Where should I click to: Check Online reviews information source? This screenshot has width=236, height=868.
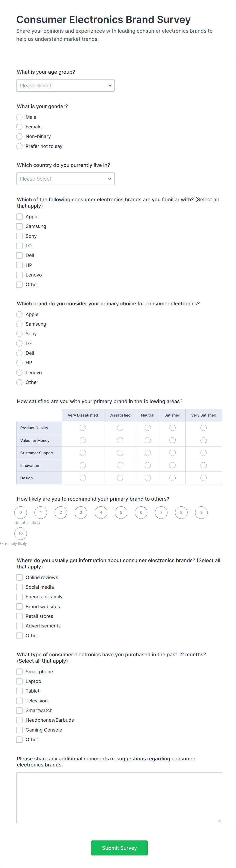point(20,578)
